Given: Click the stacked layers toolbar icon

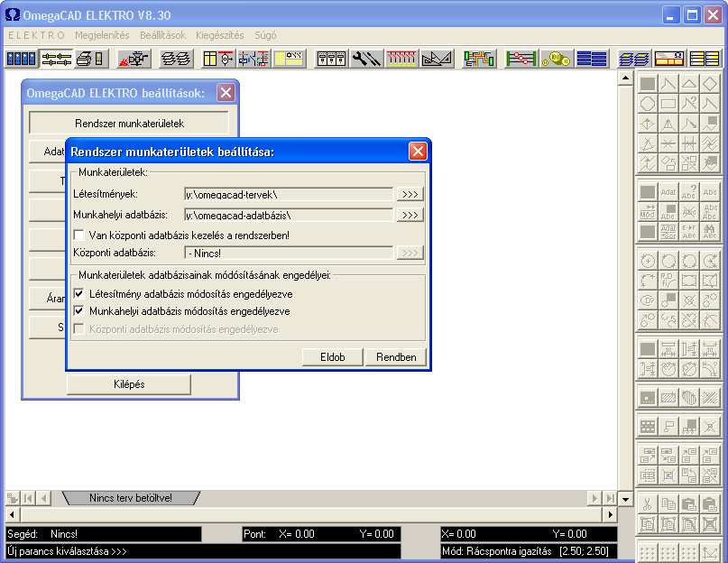Looking at the screenshot, I should 175,59.
